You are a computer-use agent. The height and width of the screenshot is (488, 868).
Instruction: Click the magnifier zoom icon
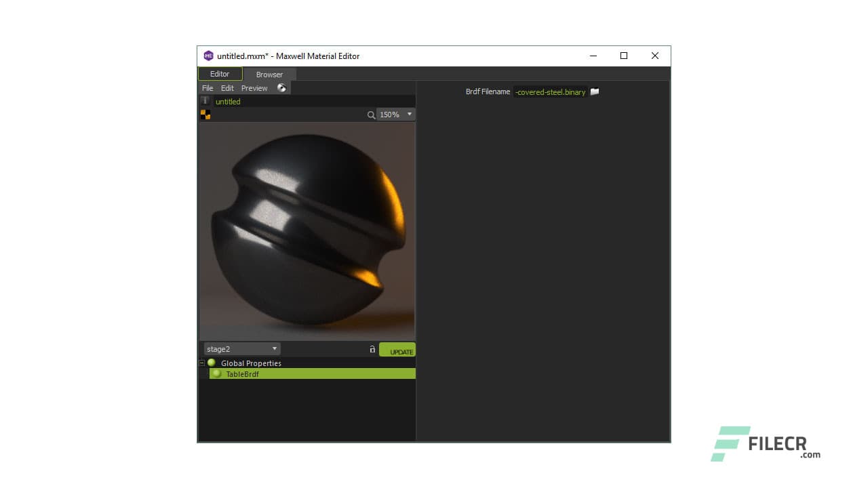(371, 115)
